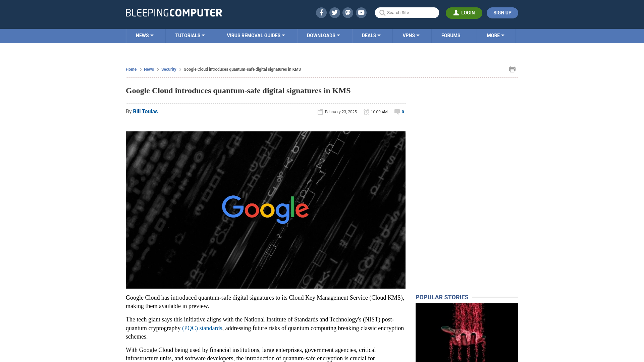Open the Twitter social icon link
Image resolution: width=644 pixels, height=362 pixels.
334,12
